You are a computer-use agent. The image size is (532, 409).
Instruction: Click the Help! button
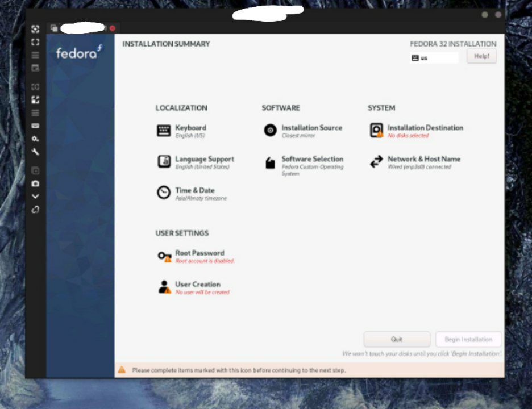point(481,56)
